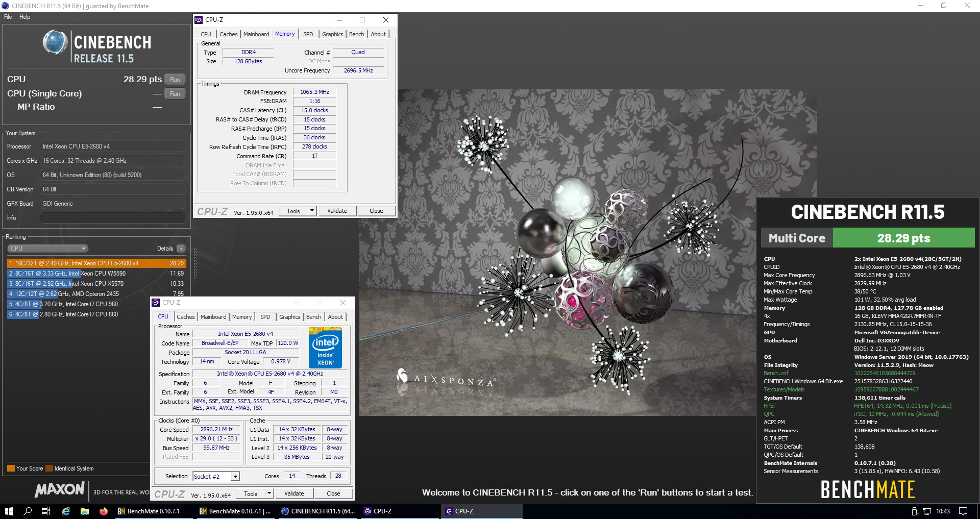The image size is (980, 519).
Task: Open the Help menu in Cinebench
Action: (24, 17)
